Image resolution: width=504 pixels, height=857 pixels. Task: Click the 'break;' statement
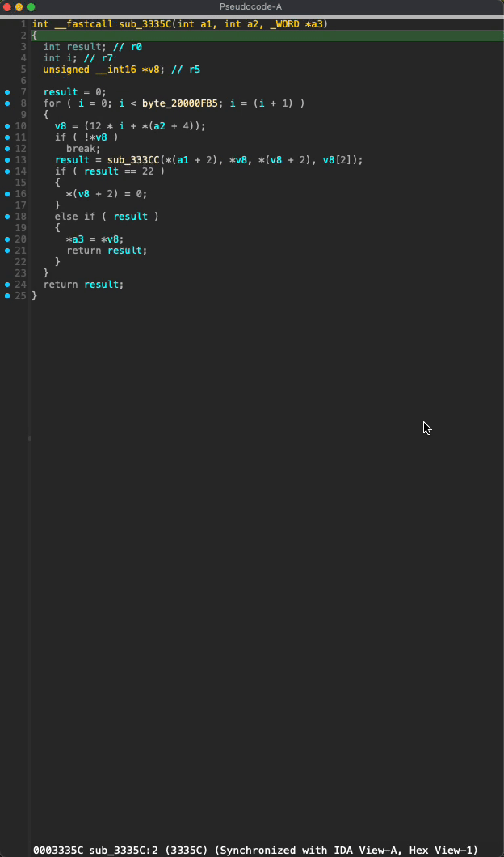(83, 149)
